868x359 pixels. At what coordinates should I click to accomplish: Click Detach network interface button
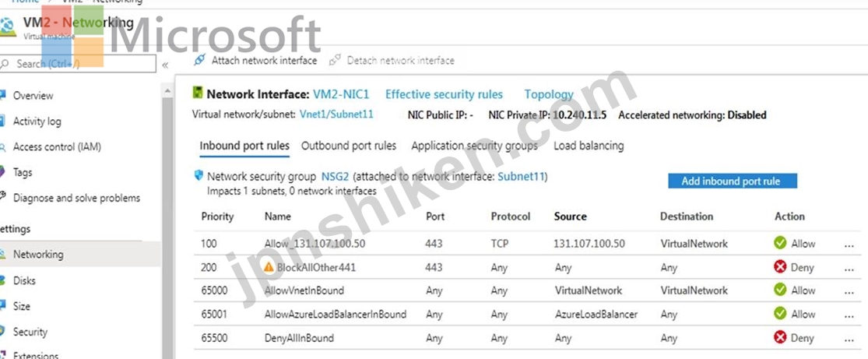pos(392,60)
